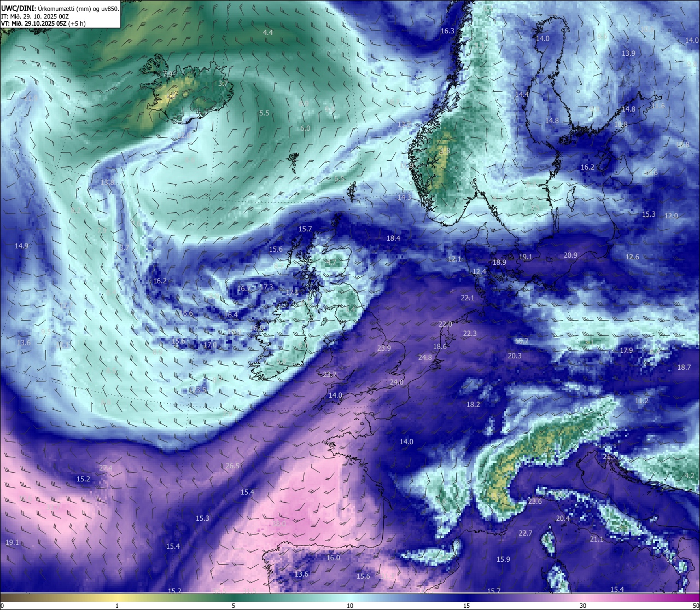700x610 pixels.
Task: Click the 12.6 value on the map
Action: pyautogui.click(x=632, y=257)
